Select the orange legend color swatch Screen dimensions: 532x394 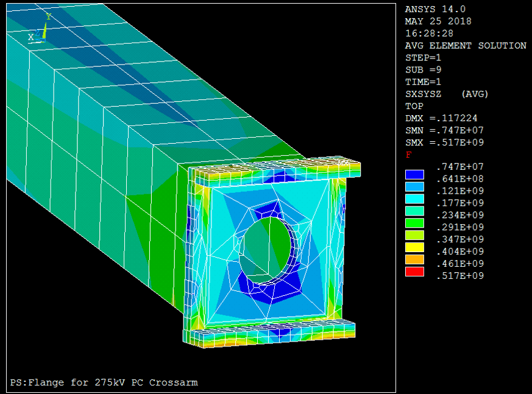click(414, 259)
